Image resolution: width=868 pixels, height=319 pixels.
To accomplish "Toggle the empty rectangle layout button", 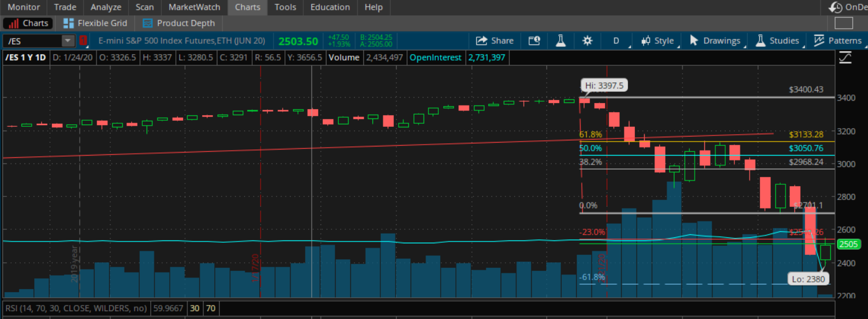I will (x=844, y=23).
